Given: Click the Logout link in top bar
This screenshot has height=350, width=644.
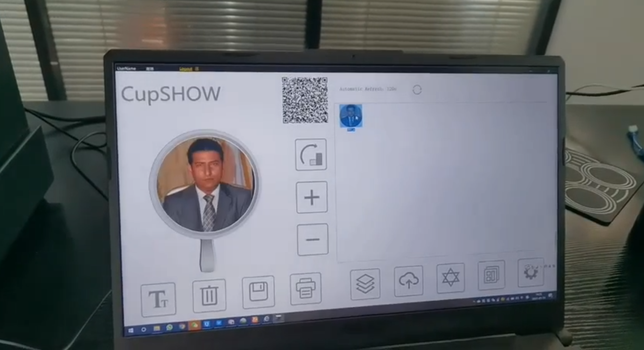Looking at the screenshot, I should pos(186,69).
